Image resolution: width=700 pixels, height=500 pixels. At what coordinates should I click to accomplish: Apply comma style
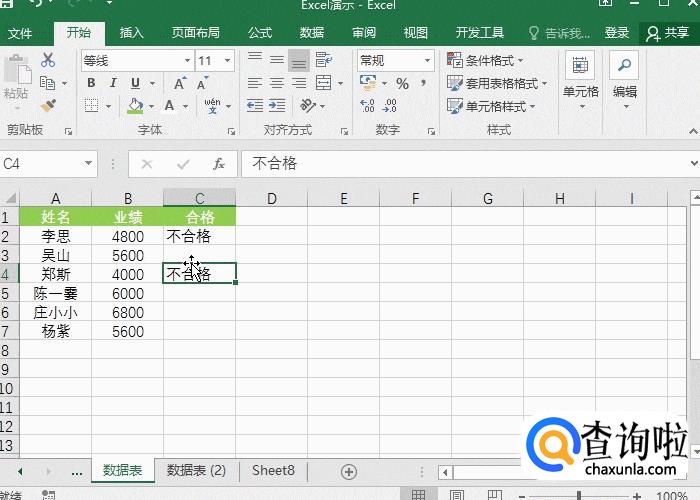[423, 83]
